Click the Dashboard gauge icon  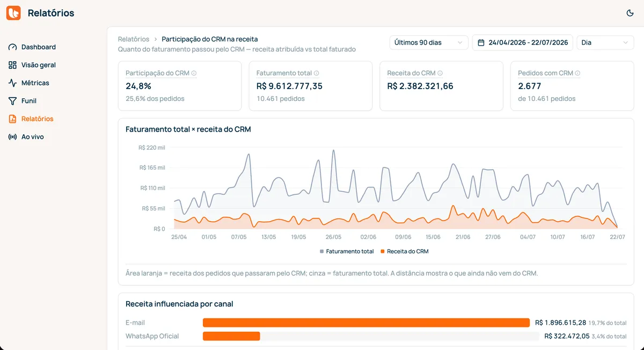12,47
